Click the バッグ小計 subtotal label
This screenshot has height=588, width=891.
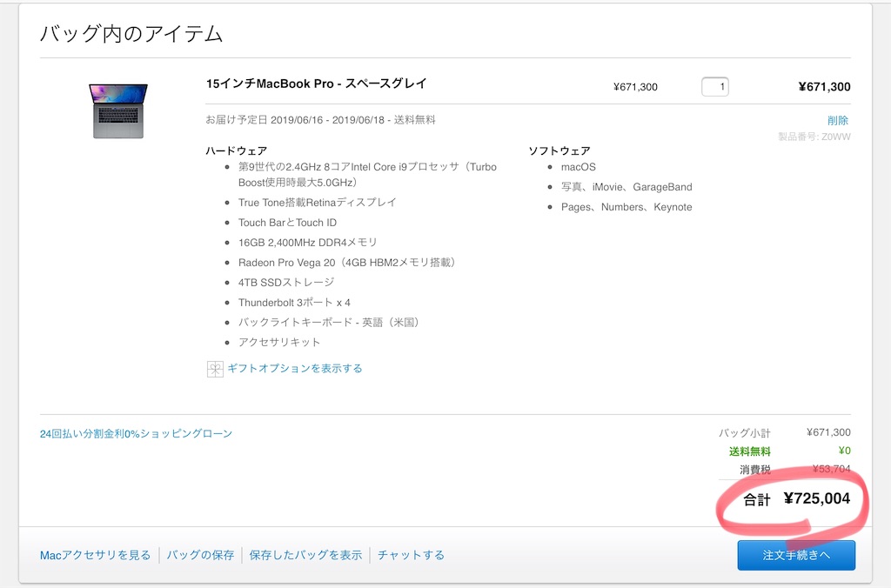745,433
